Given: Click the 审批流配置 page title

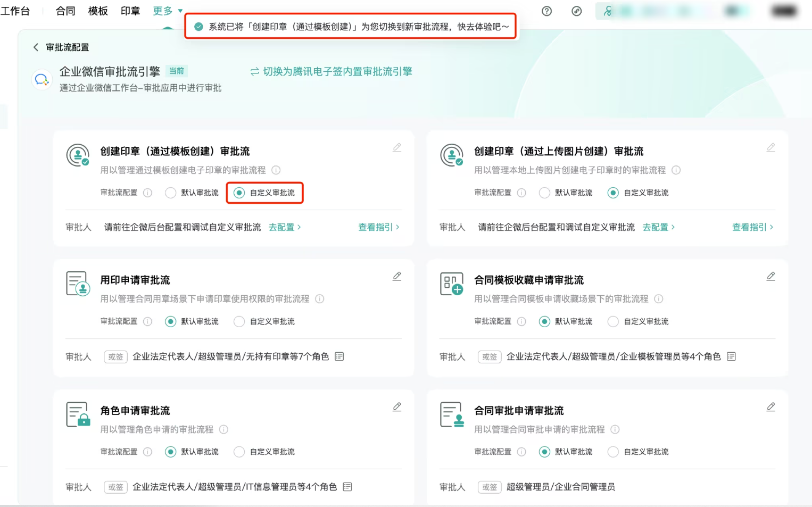Looking at the screenshot, I should point(68,47).
